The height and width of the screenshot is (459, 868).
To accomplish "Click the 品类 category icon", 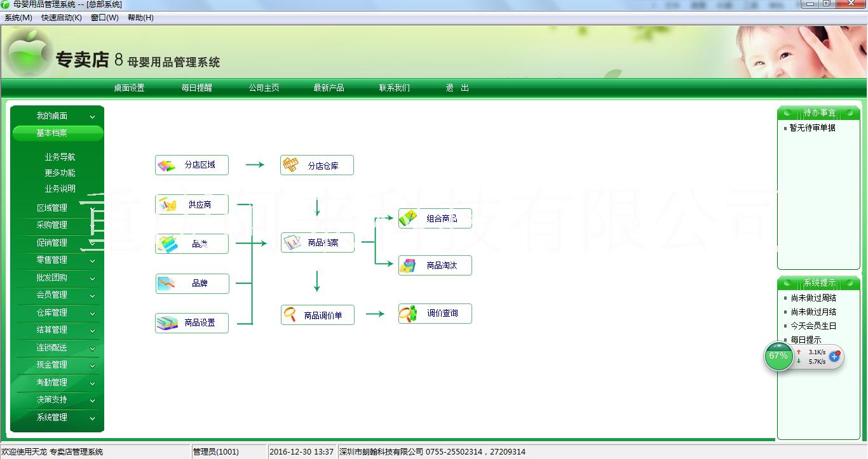I will pyautogui.click(x=168, y=244).
